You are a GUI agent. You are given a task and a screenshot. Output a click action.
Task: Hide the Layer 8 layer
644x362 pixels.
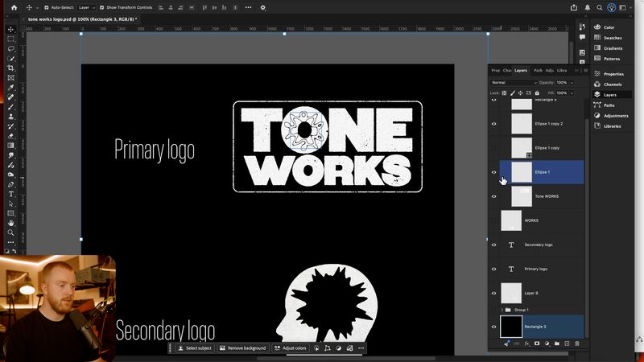click(x=494, y=294)
